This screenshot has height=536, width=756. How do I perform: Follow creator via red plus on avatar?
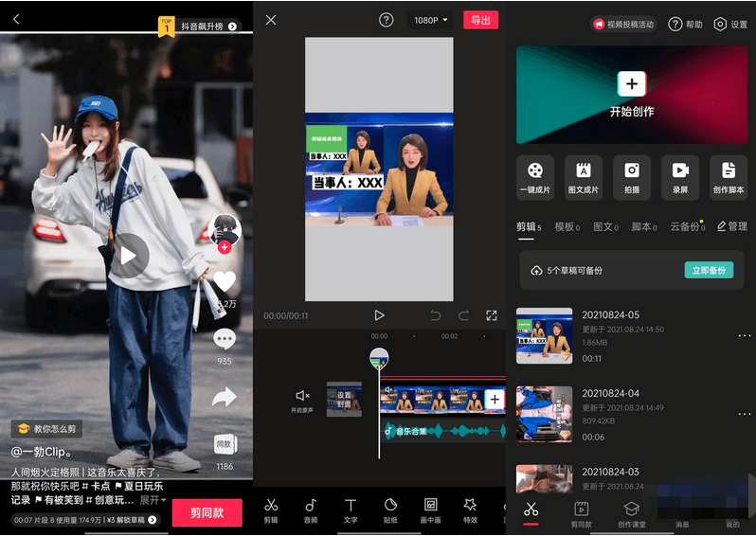(225, 248)
